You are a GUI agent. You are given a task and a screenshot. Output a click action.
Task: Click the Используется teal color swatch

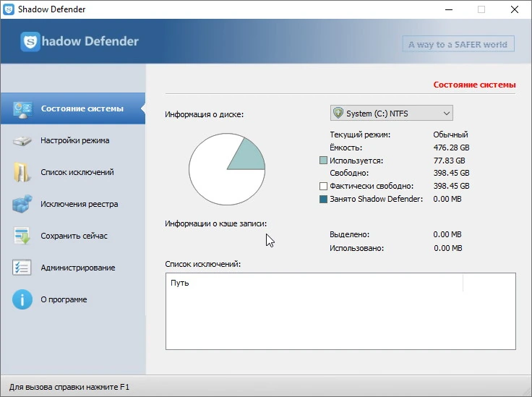click(x=323, y=160)
